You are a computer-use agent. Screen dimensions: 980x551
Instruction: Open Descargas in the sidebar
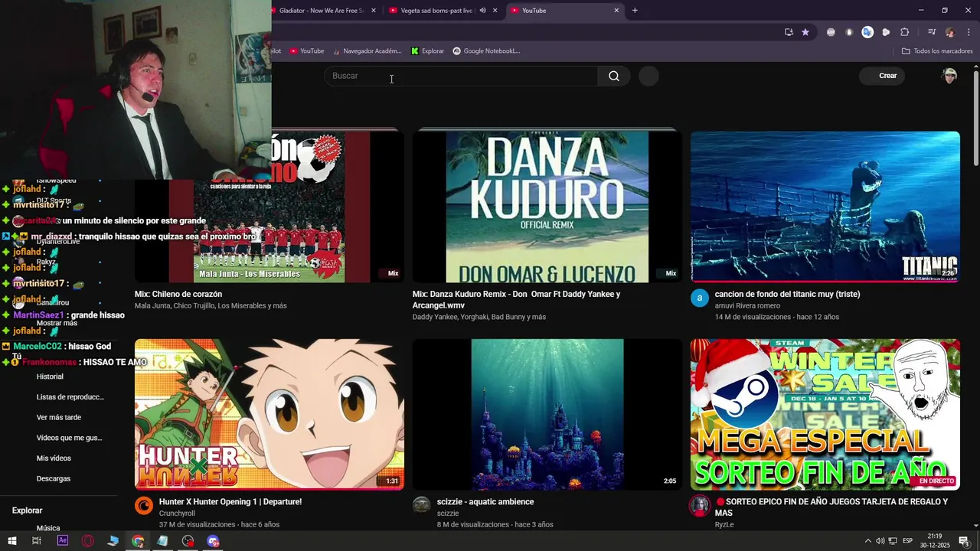click(x=54, y=478)
